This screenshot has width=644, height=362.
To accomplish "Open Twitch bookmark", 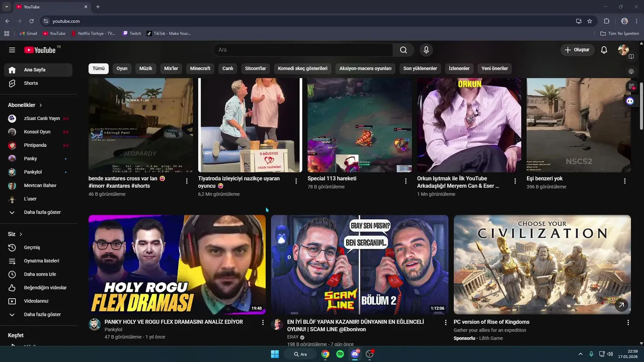I will [x=132, y=34].
